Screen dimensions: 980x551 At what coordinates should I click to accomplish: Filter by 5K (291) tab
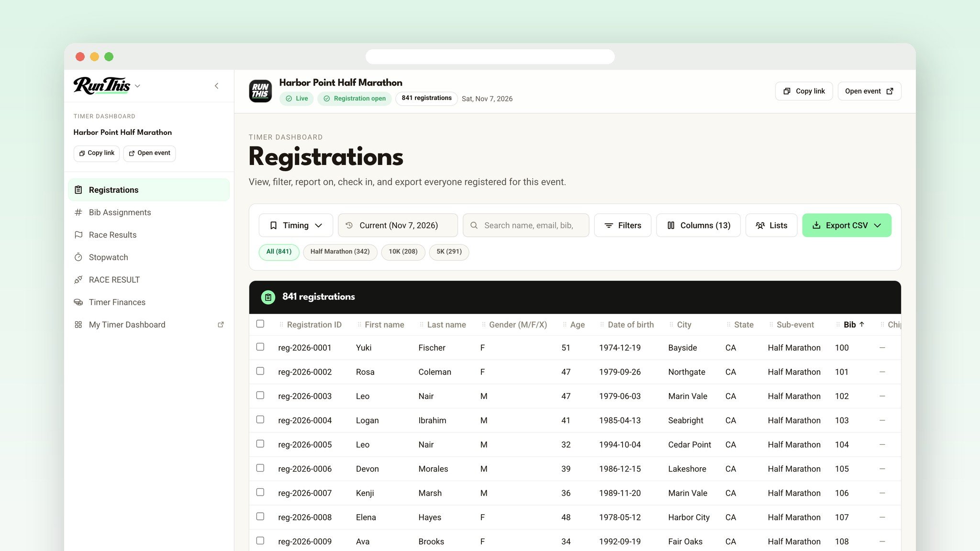tap(449, 252)
